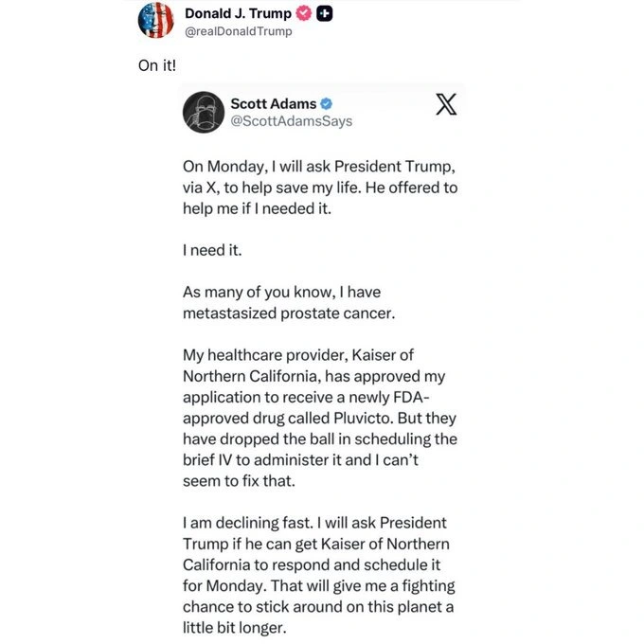Click the pink verified badge beside Trump

click(304, 14)
